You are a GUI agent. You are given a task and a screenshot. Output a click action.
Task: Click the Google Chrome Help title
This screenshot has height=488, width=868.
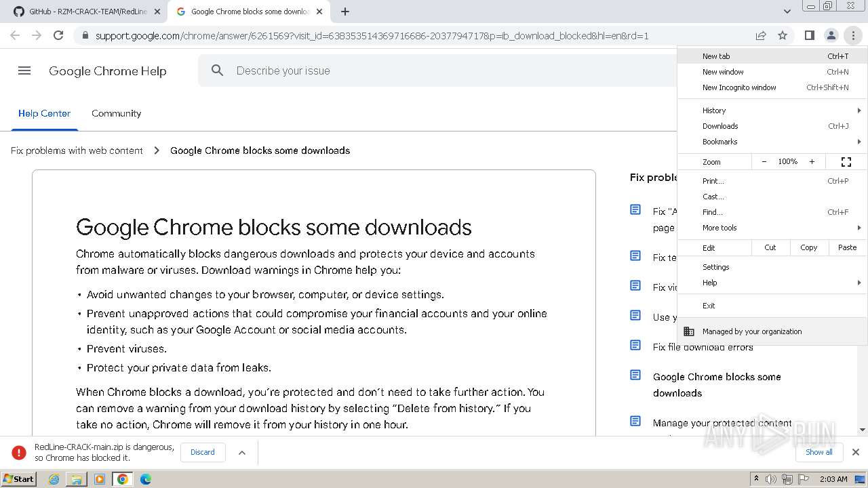click(108, 70)
